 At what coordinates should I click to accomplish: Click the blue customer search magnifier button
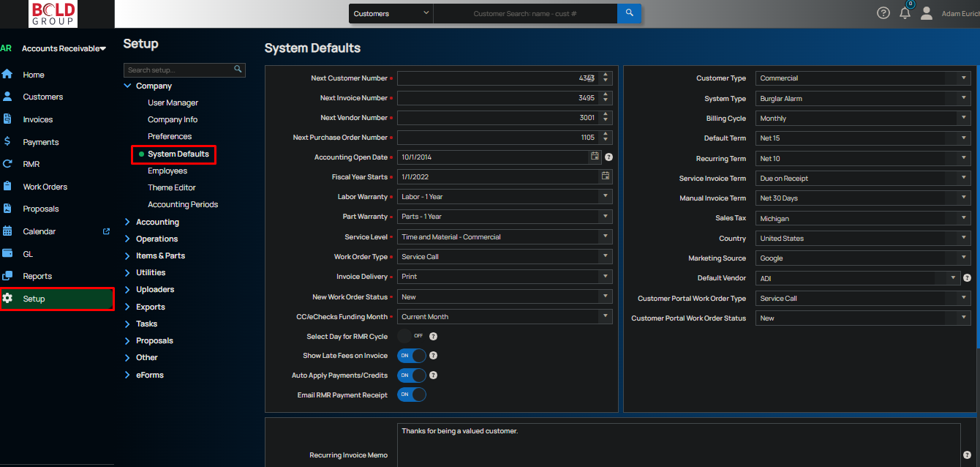(x=629, y=13)
